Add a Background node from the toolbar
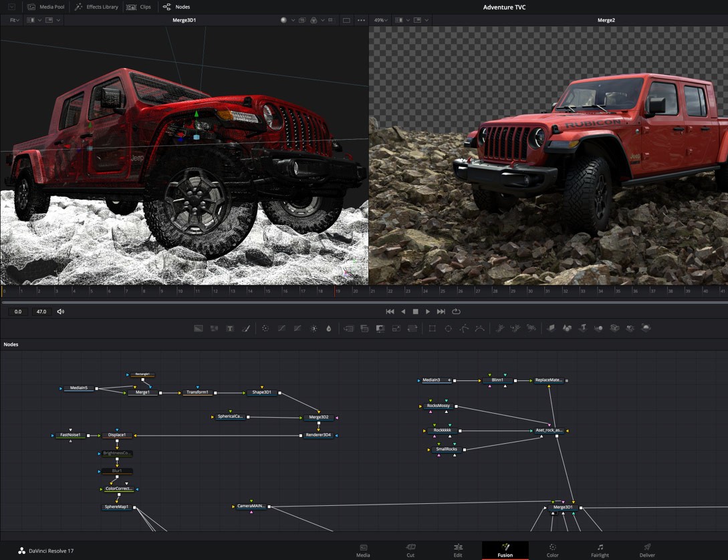 pyautogui.click(x=198, y=329)
